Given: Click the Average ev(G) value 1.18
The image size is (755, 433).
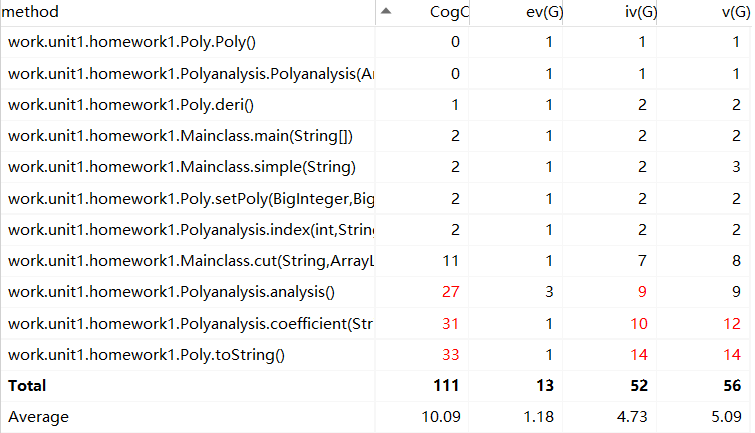Looking at the screenshot, I should point(538,417).
